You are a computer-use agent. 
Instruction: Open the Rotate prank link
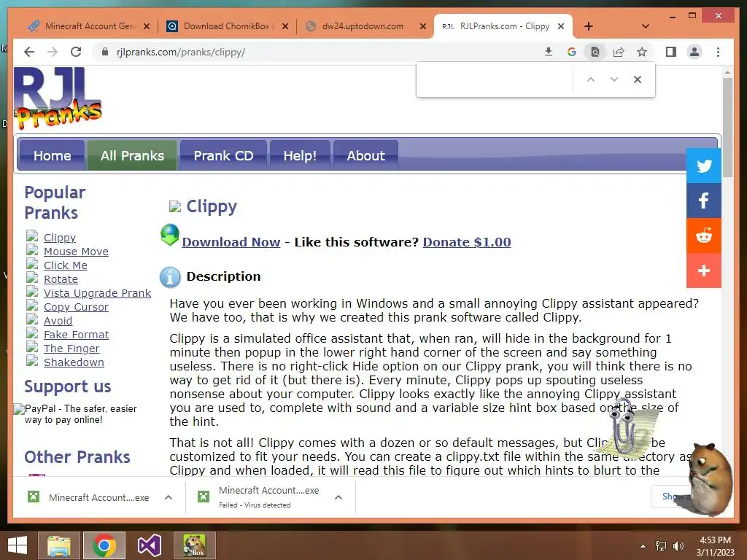pos(61,279)
